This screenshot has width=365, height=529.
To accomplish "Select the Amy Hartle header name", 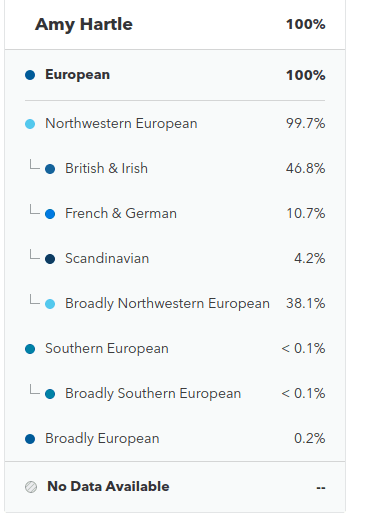I will 84,24.
